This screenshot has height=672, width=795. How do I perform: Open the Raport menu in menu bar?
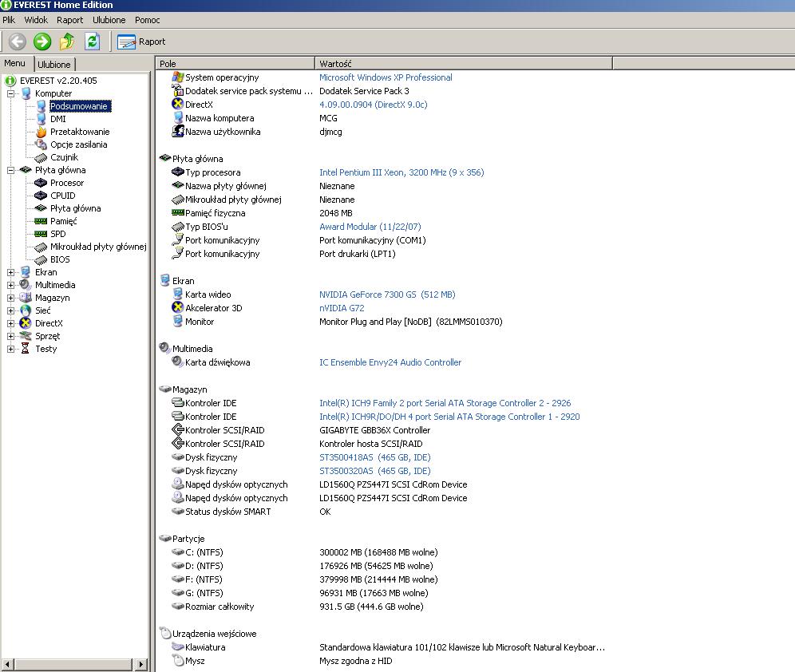69,20
